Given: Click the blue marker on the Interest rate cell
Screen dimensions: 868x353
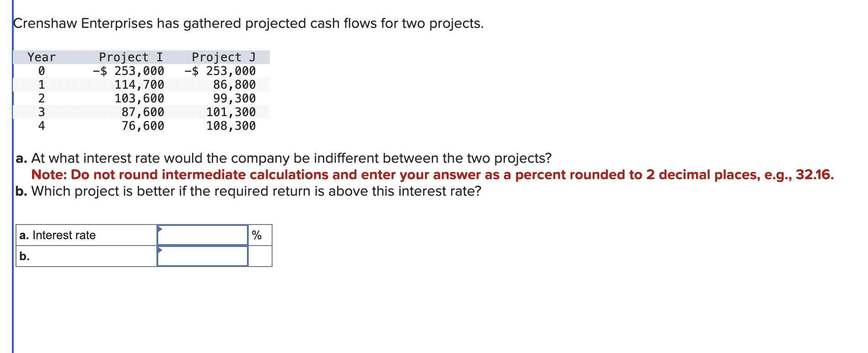Looking at the screenshot, I should pos(160,228).
